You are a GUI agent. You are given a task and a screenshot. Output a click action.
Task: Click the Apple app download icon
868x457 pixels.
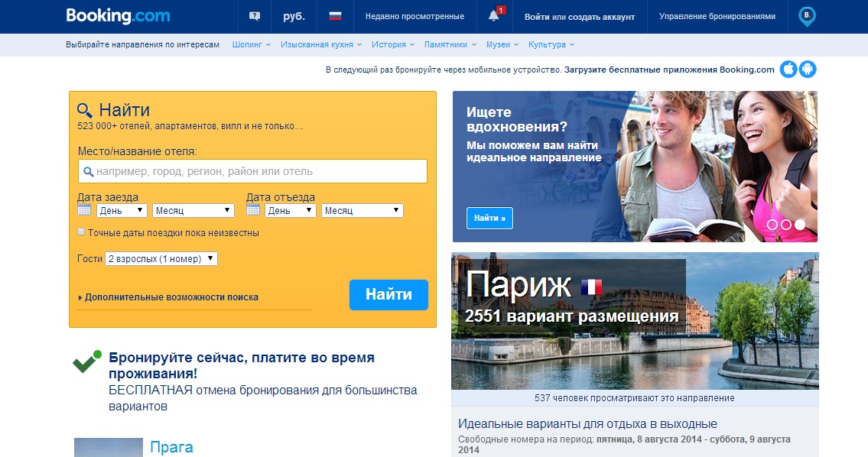click(788, 69)
